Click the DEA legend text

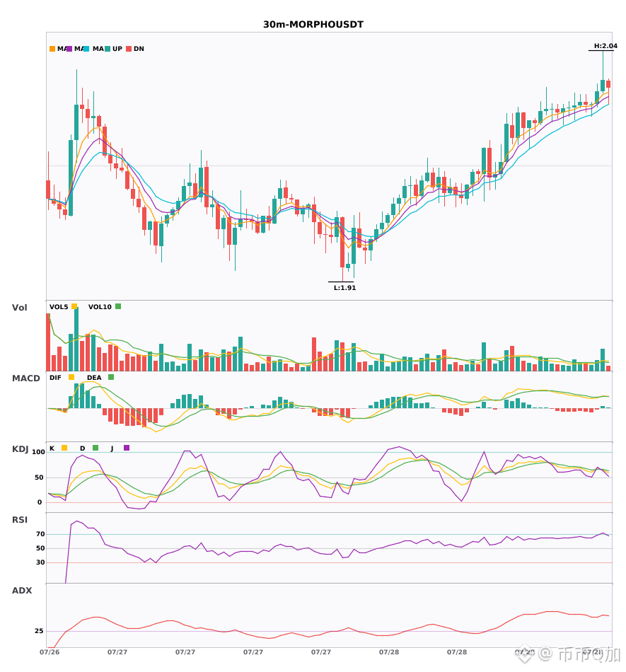tap(94, 378)
